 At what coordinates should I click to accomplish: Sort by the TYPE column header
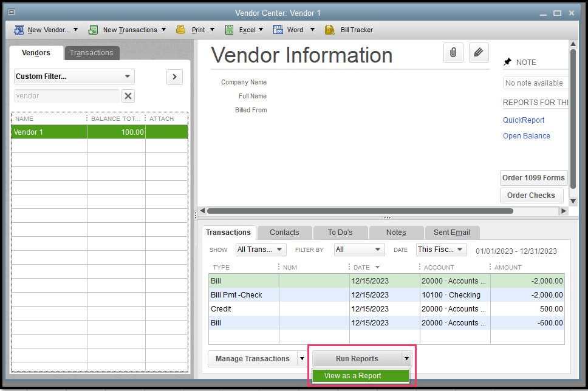pos(221,267)
